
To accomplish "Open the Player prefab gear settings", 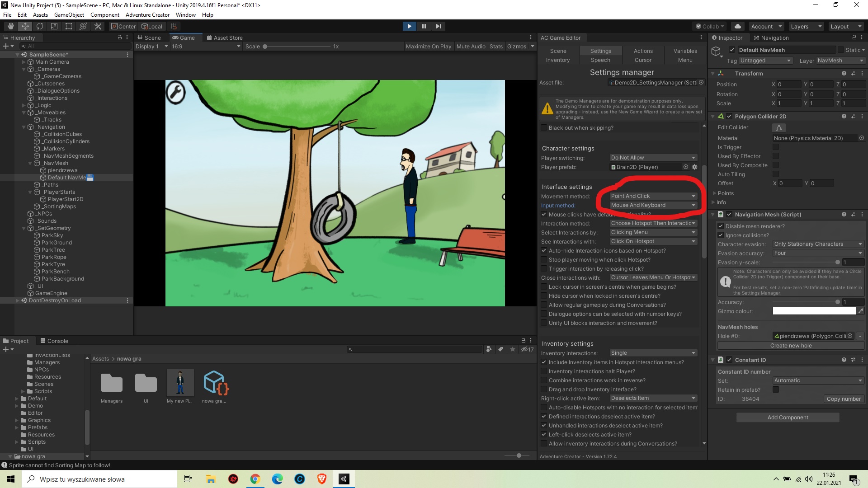I will [695, 167].
